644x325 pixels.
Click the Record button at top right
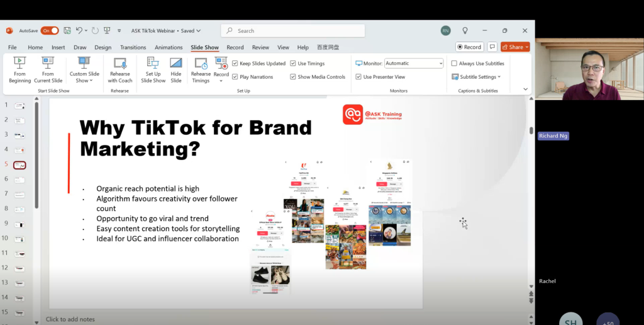(x=469, y=47)
